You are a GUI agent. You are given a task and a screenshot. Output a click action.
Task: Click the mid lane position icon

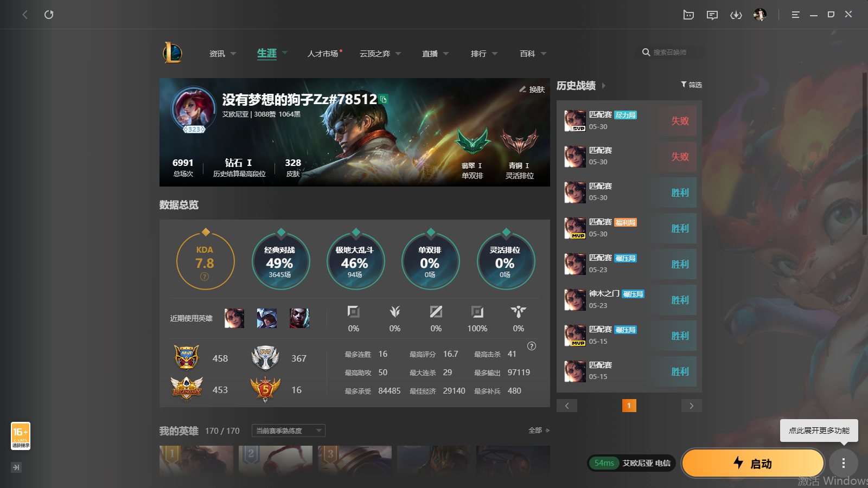[436, 312]
